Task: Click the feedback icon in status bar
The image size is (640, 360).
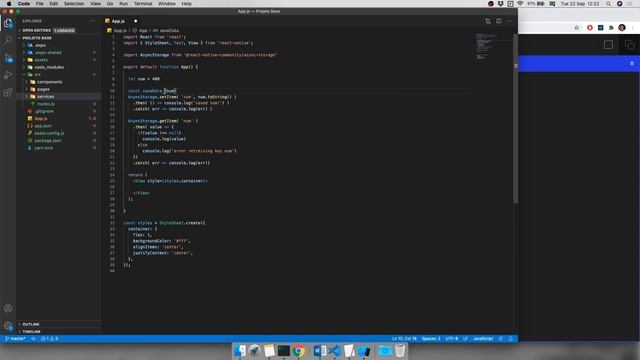Action: [x=501, y=339]
